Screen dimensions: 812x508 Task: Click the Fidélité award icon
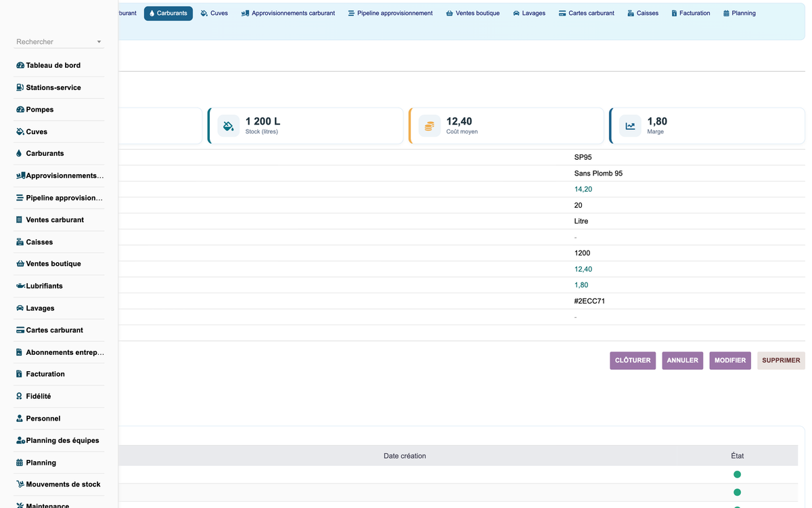(x=20, y=396)
